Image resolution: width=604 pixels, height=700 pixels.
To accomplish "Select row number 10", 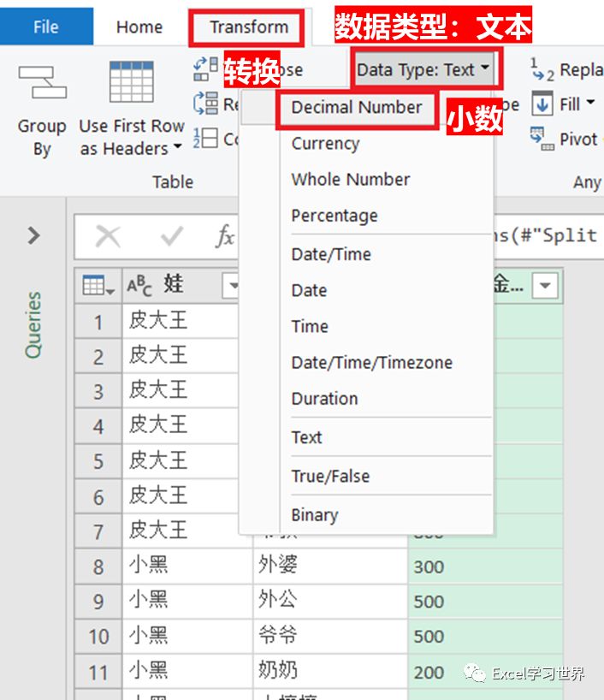I will (98, 637).
